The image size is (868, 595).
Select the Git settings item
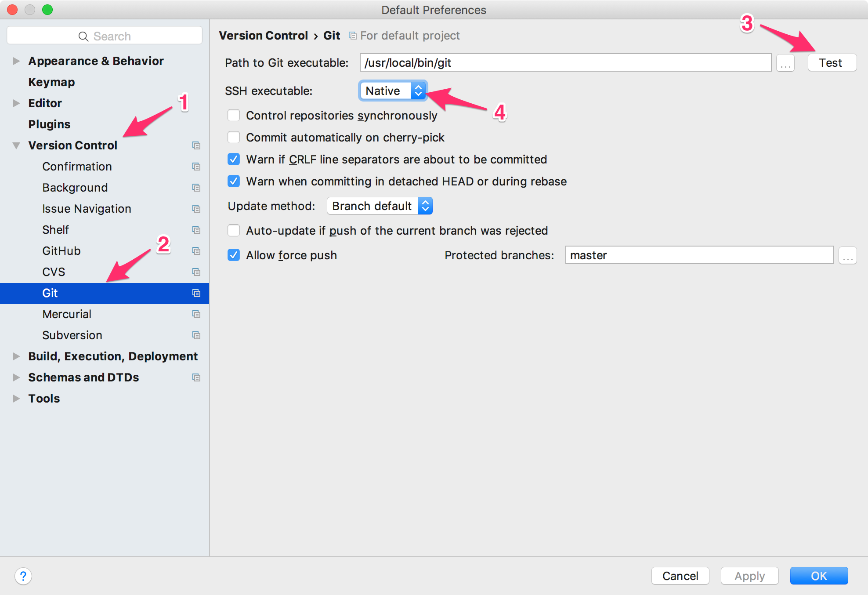[105, 293]
